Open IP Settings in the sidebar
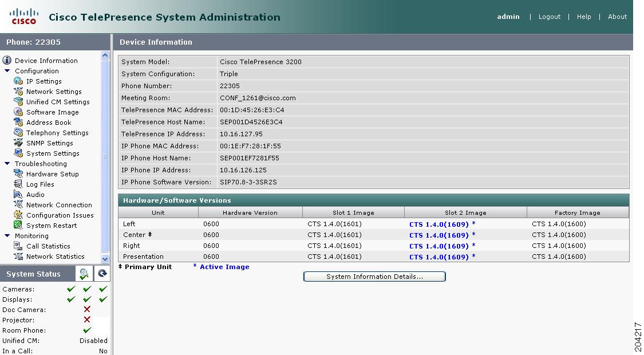644x355 pixels. 44,81
